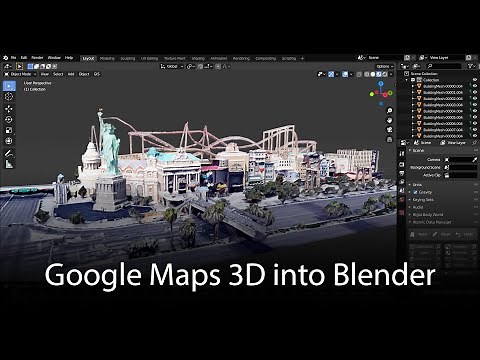Click the new scene icon beside Scene field
This screenshot has height=360, width=480.
[x=407, y=58]
